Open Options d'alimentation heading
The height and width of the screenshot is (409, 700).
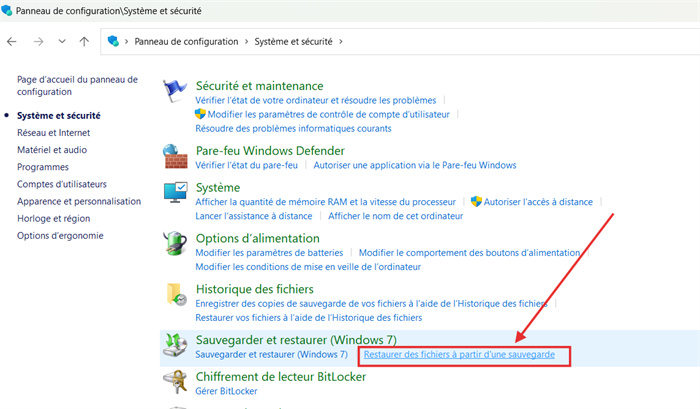pos(258,238)
